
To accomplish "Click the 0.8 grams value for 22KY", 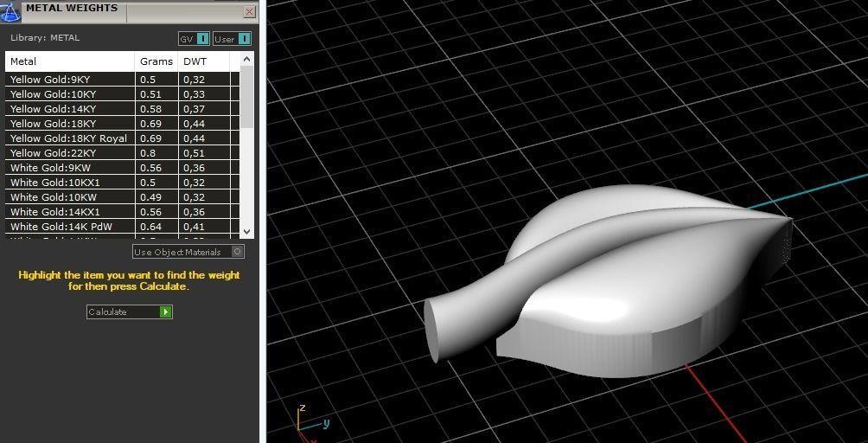I will click(148, 153).
